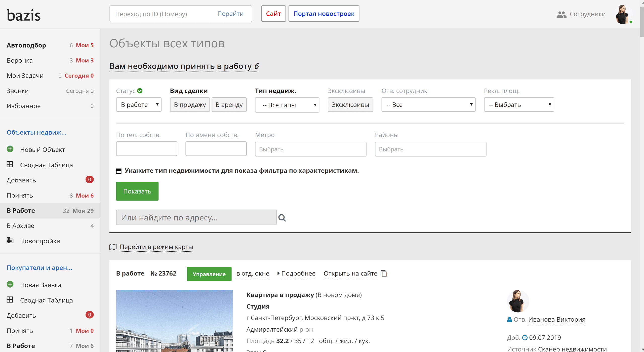Click the Портал новостроек button
Viewport: 644px width, 352px height.
324,14
